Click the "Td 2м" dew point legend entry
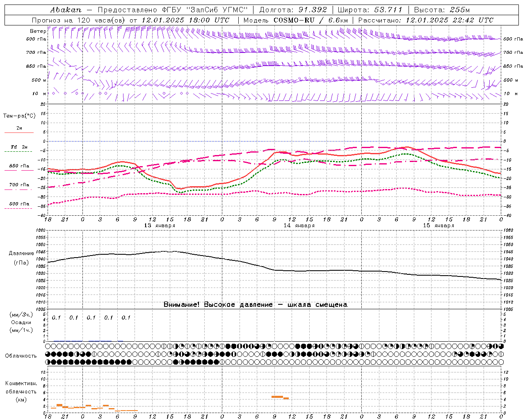Screen dimensions: 525x420 (x=19, y=148)
